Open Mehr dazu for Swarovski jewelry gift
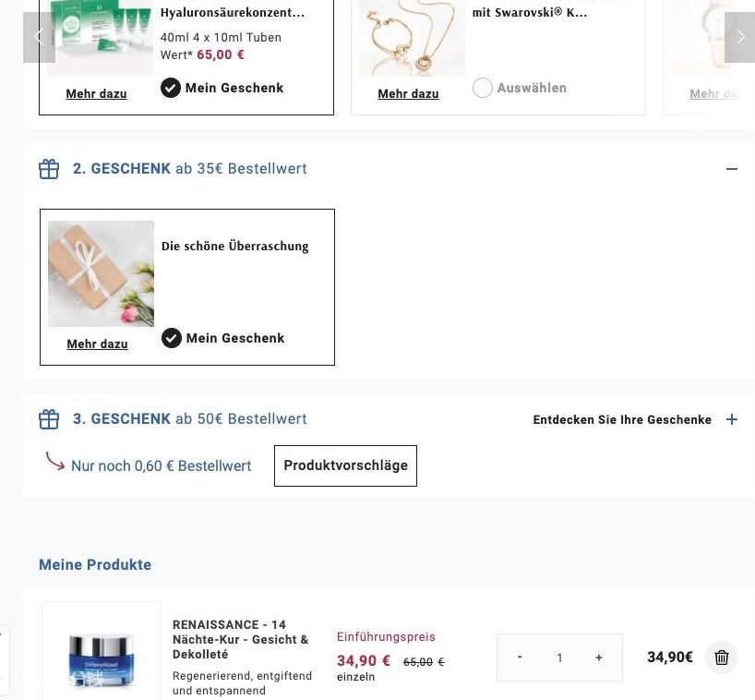755x700 pixels. pos(408,93)
